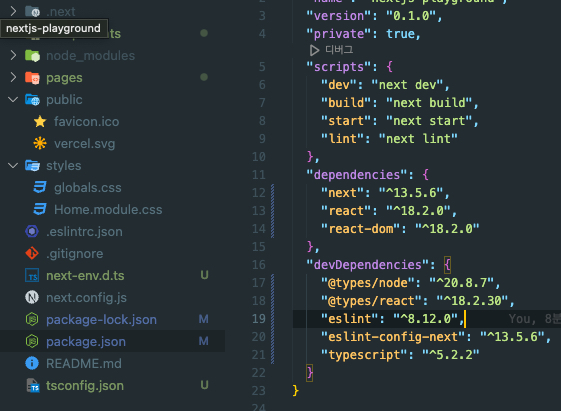
Task: Click the debug play triangle above scripts
Action: tap(314, 50)
